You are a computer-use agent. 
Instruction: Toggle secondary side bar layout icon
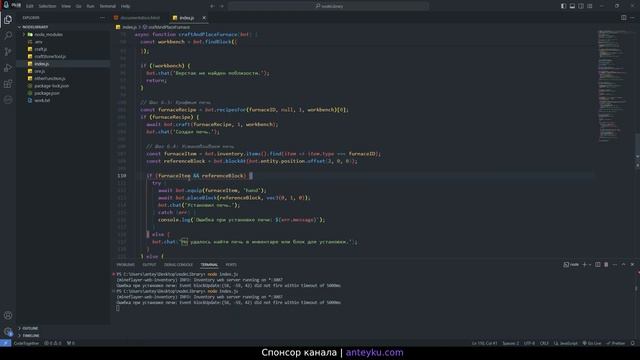point(581,6)
